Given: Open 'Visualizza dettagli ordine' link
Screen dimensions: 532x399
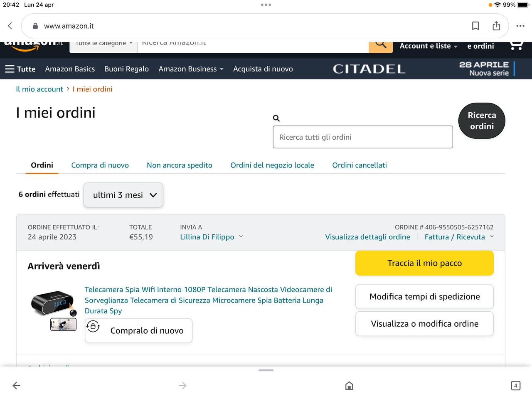Looking at the screenshot, I should click(x=367, y=237).
